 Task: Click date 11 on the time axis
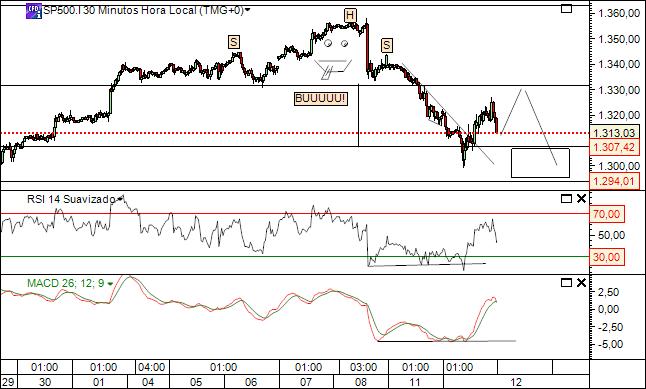tap(415, 382)
